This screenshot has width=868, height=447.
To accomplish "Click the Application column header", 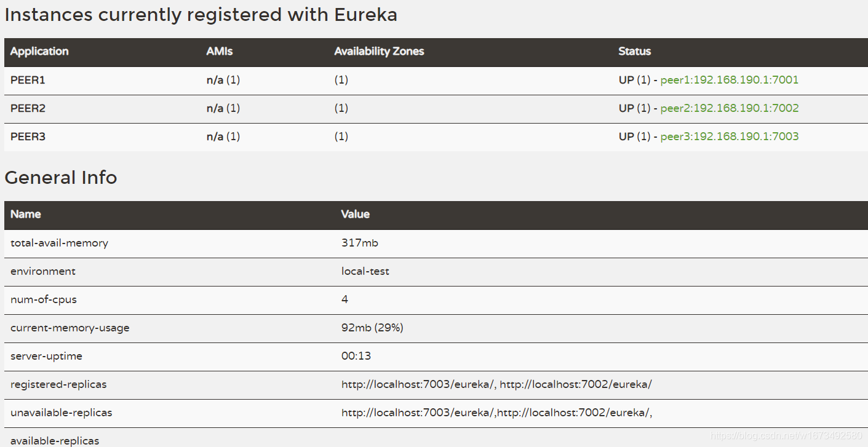I will point(39,52).
